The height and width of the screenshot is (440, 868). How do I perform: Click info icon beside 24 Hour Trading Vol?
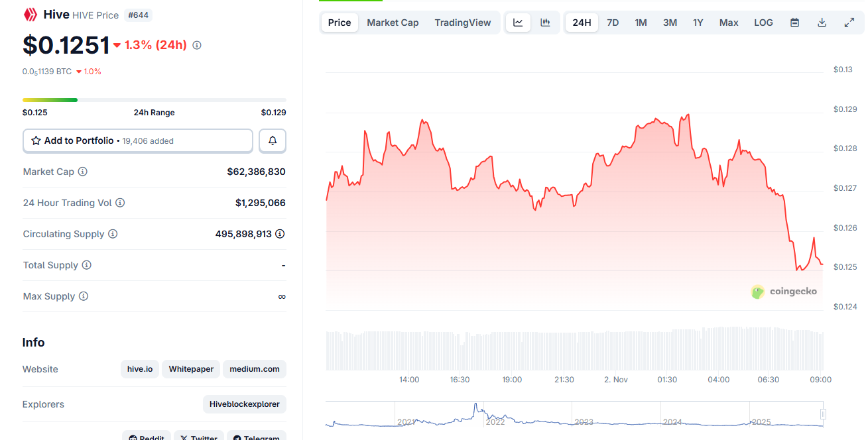click(x=120, y=203)
